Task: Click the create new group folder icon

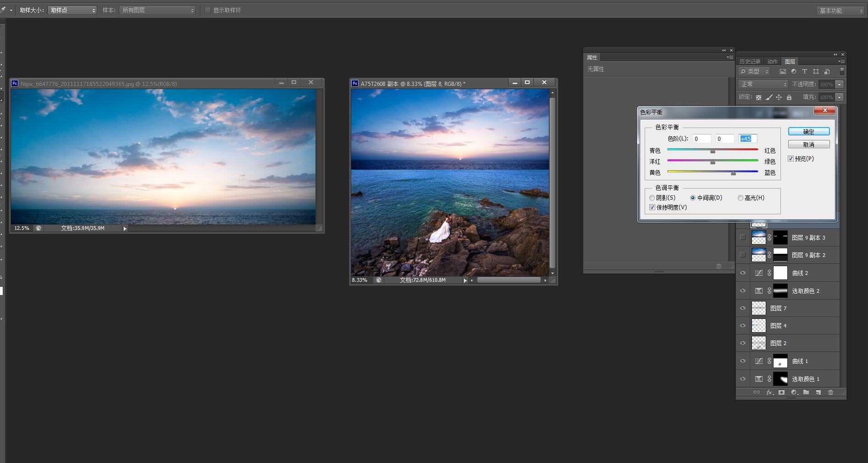Action: tap(806, 392)
